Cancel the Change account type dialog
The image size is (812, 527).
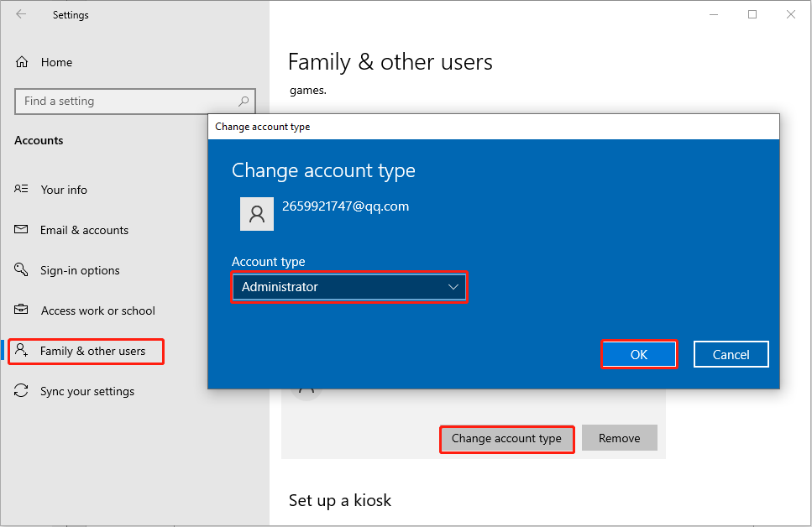(731, 353)
